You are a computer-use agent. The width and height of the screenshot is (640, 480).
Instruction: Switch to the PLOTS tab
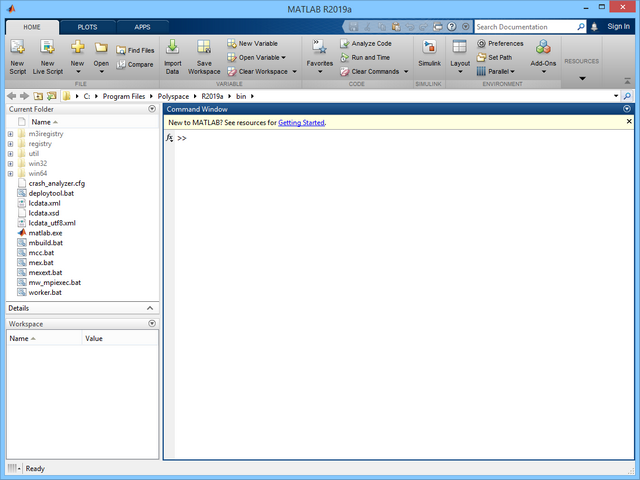coord(87,27)
